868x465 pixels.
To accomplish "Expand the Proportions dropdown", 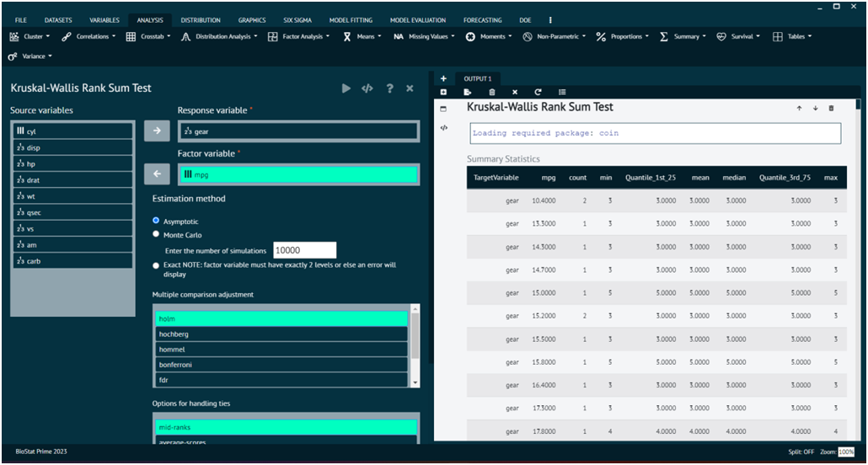I will pos(623,36).
